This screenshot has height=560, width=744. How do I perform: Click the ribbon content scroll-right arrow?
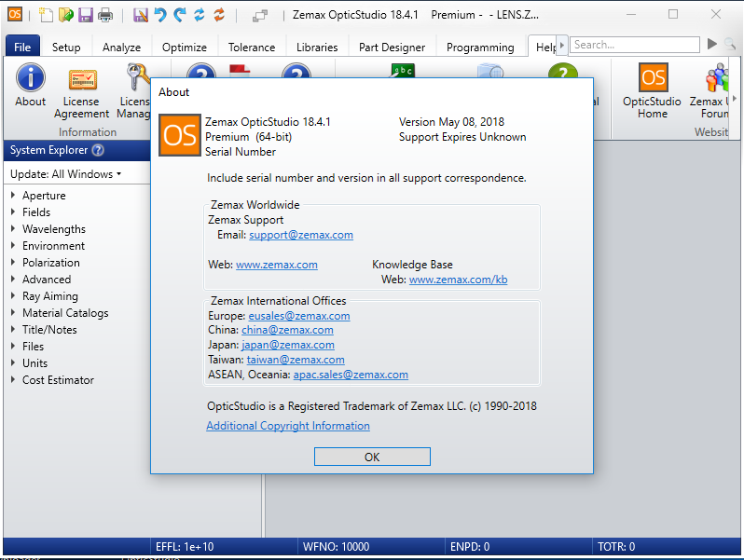(x=735, y=99)
